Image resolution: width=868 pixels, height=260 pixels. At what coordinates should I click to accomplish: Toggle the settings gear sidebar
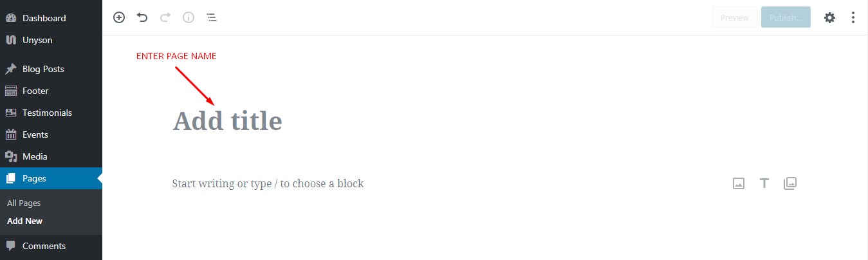pyautogui.click(x=830, y=17)
